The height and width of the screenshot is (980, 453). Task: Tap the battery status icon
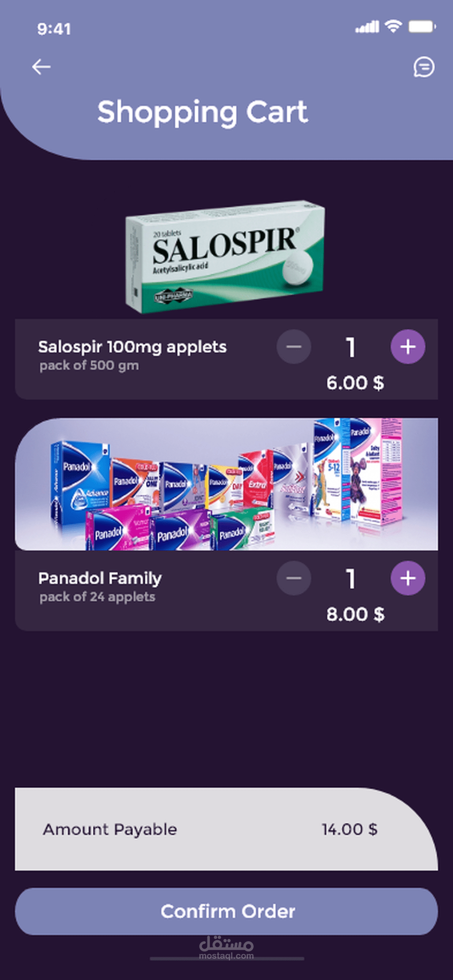coord(422,27)
